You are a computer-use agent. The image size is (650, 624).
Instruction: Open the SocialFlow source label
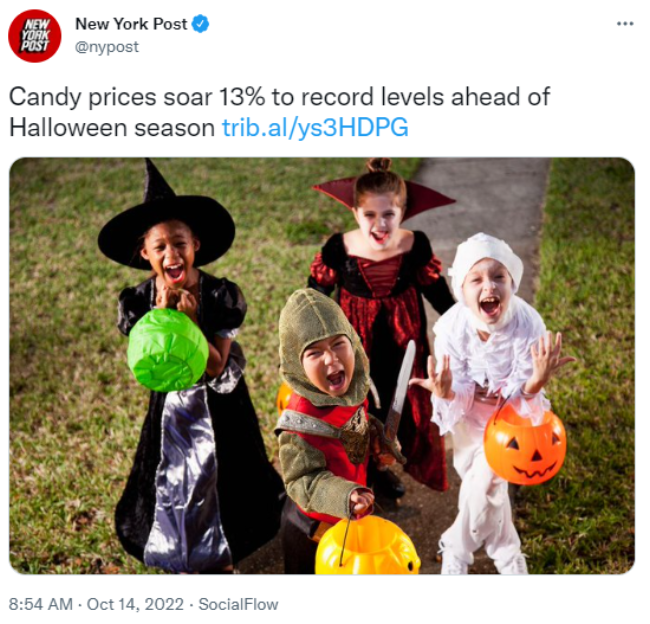(238, 604)
